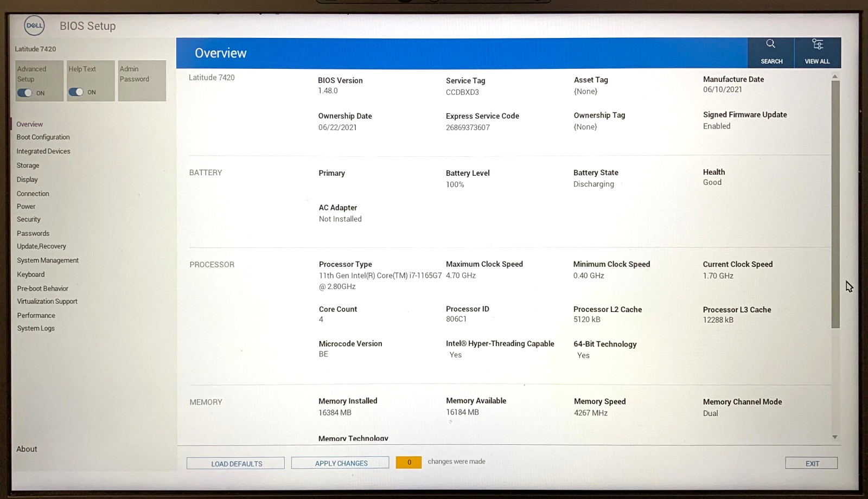The height and width of the screenshot is (499, 868).
Task: Click the Microcode Version value BE
Action: pos(323,354)
